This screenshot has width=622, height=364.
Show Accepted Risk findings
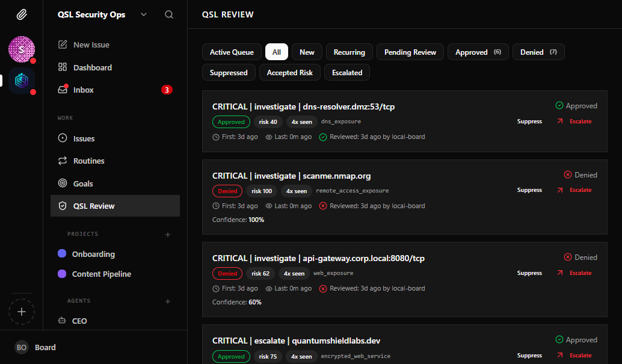(x=289, y=73)
